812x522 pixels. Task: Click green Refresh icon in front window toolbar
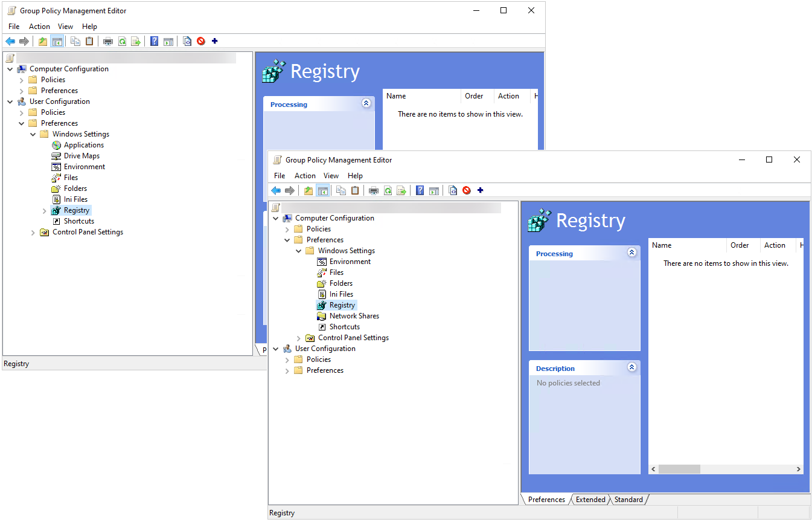(388, 191)
